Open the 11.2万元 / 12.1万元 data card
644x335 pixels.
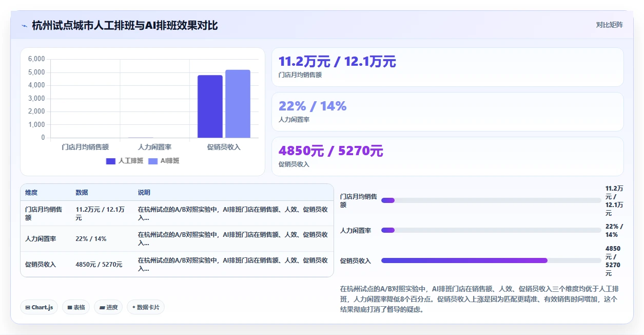(447, 67)
